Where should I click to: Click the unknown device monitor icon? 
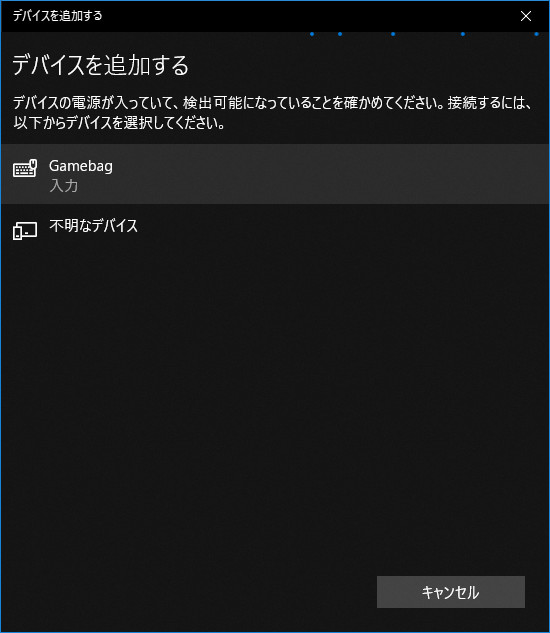coord(25,231)
